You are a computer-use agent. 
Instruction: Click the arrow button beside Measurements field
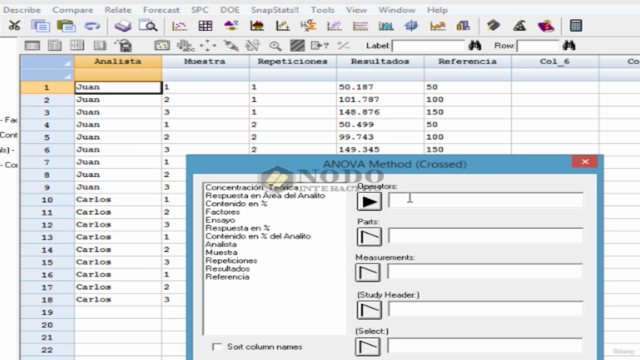368,272
